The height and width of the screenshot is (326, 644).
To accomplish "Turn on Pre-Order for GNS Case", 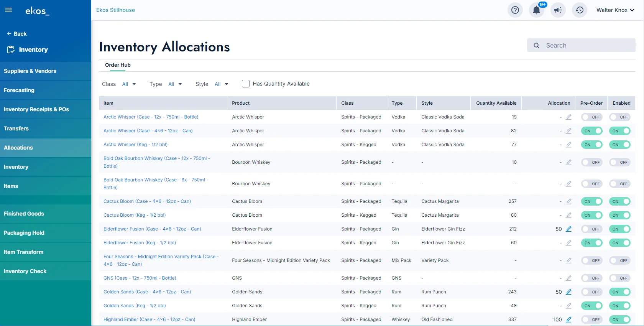I will [591, 278].
